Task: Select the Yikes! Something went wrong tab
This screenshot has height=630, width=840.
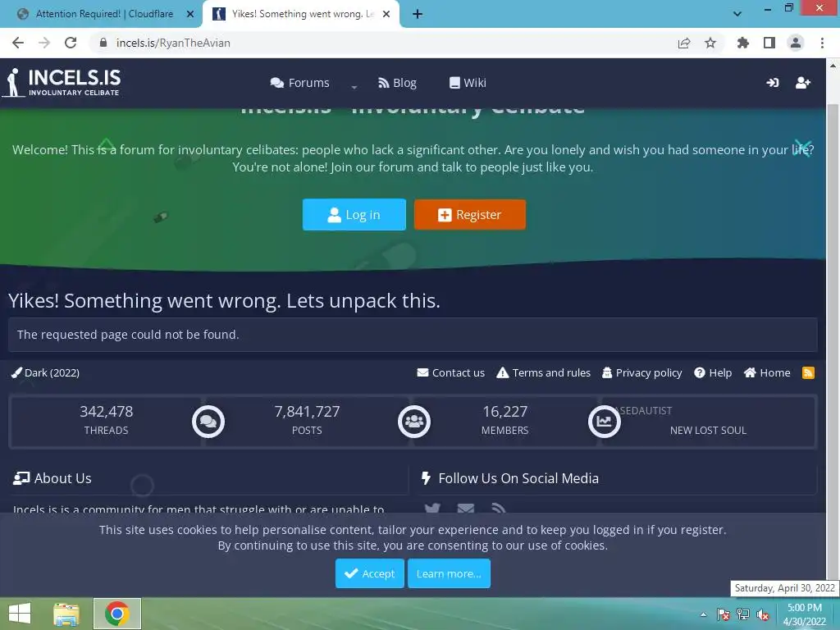Action: click(x=300, y=14)
